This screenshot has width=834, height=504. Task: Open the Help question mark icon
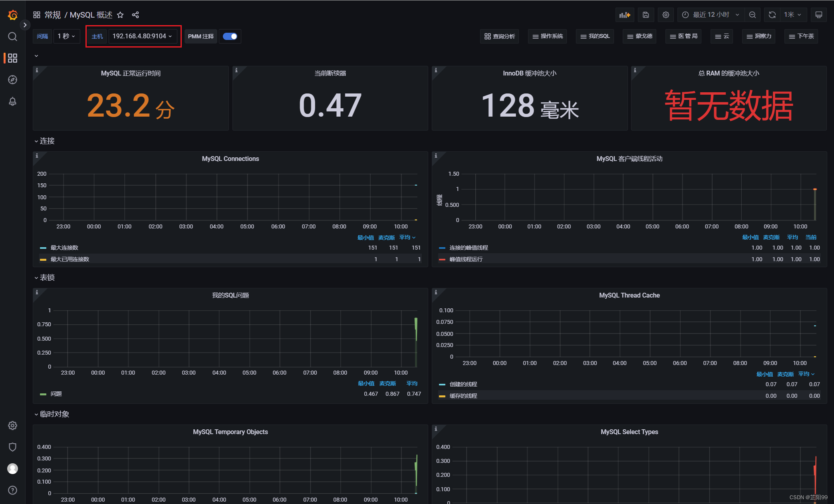coord(13,490)
